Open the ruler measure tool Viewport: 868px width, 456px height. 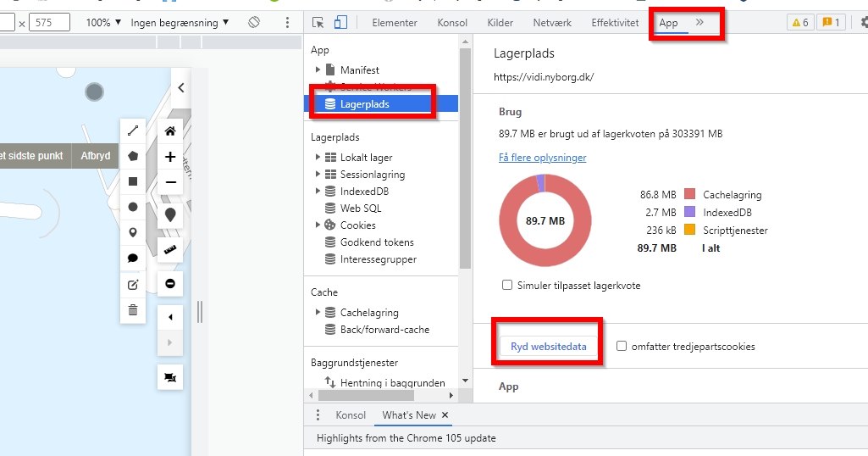click(x=170, y=249)
